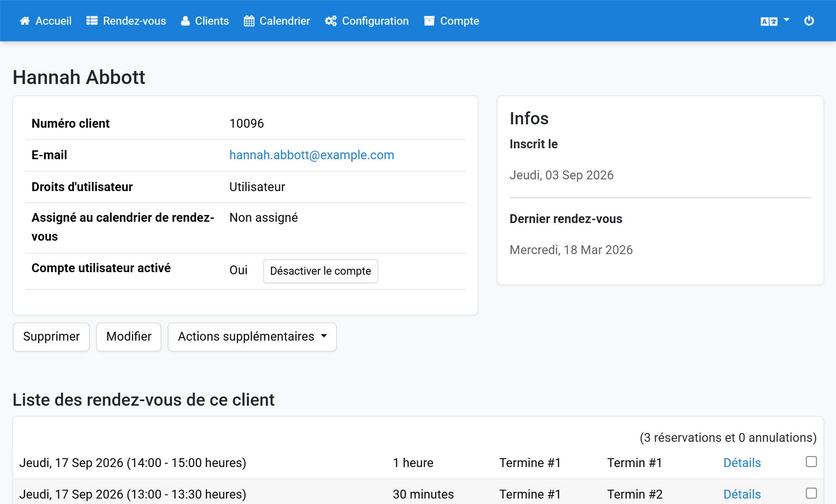Click the archive icon beside Compte
Image resolution: width=836 pixels, height=504 pixels.
tap(429, 21)
